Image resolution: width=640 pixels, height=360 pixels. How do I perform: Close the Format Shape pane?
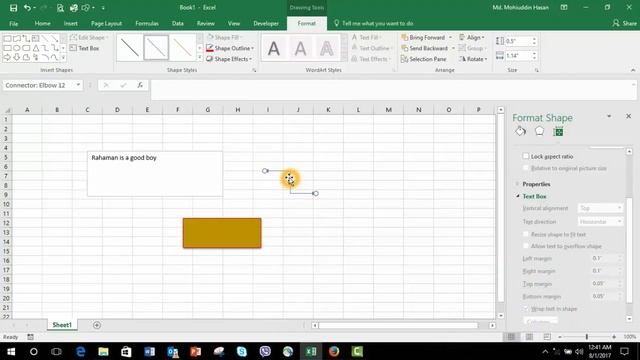pos(629,117)
